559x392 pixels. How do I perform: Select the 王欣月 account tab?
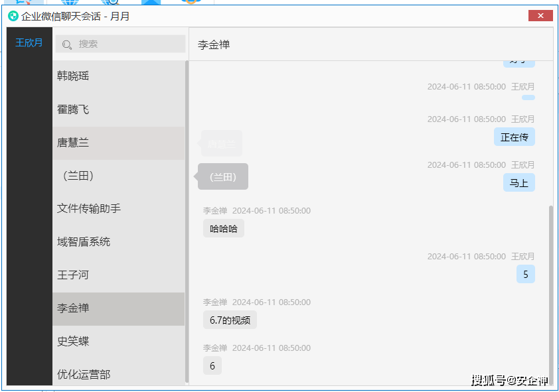[x=29, y=42]
